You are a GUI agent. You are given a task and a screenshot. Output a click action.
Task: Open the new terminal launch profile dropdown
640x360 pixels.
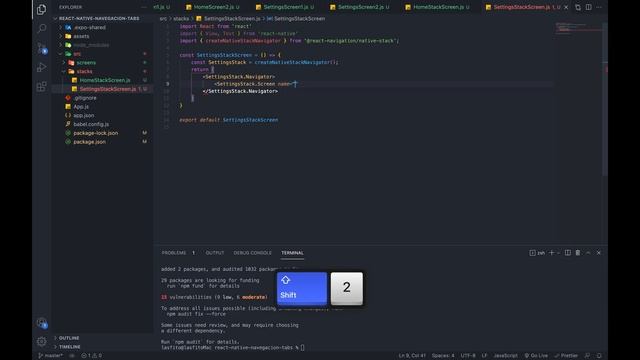[558, 253]
